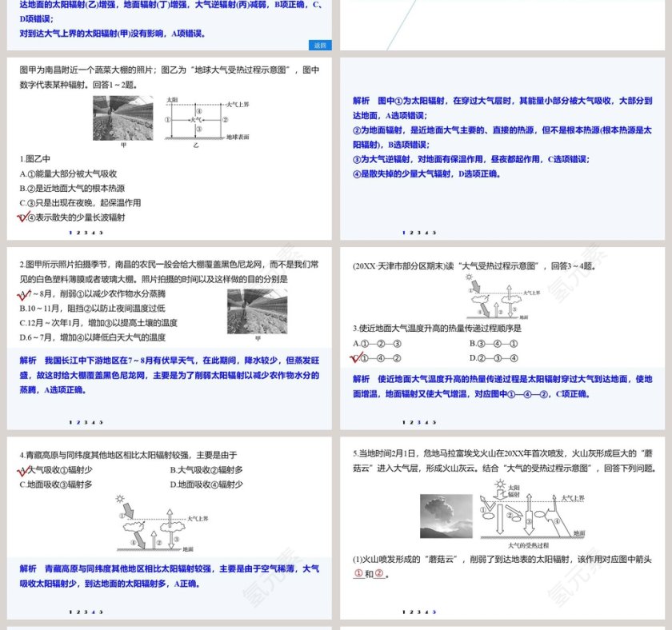The height and width of the screenshot is (630, 672).
Task: Click the 返回 button on the top slide
Action: pos(319,45)
